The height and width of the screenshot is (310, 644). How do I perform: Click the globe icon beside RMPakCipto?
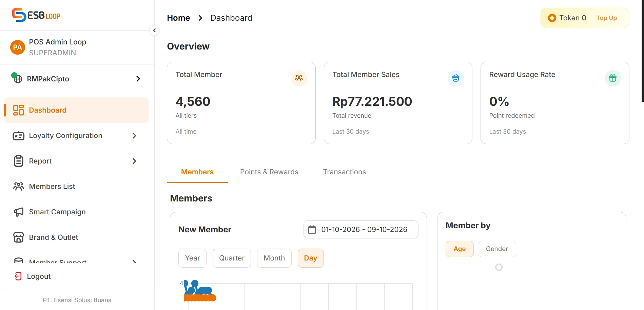point(17,78)
